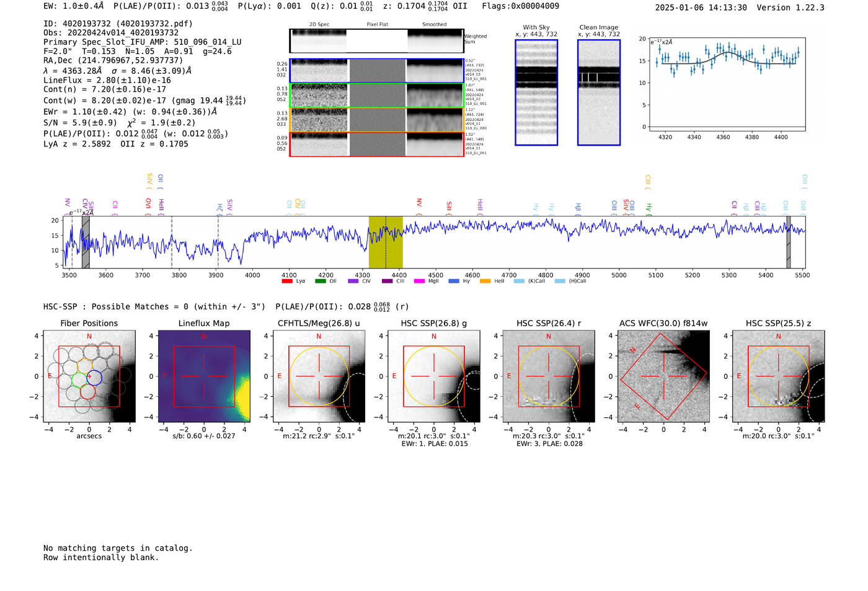Viewport: 868px width, 591px height.
Task: Click the gray hatched region near 3540Å
Action: 86,242
